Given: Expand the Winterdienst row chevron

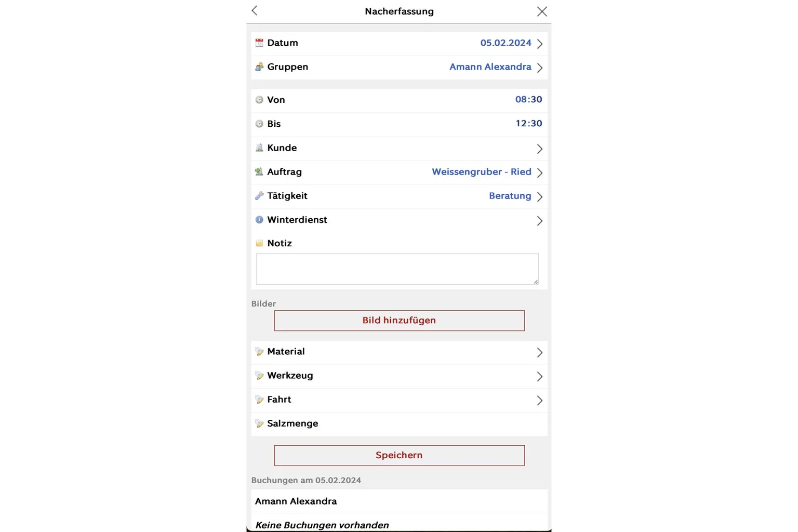Looking at the screenshot, I should (x=540, y=221).
